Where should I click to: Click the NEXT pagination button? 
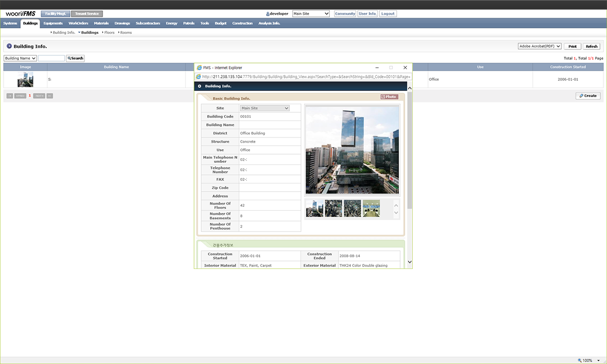click(x=39, y=96)
